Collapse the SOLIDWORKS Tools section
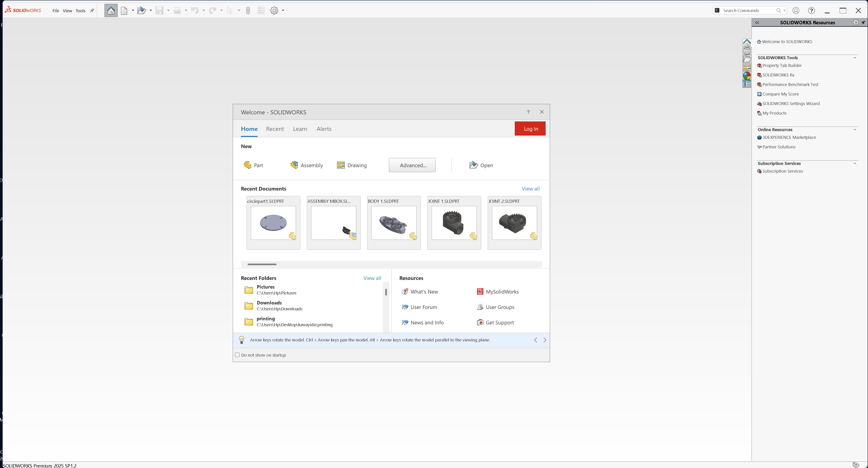The height and width of the screenshot is (468, 868). [x=855, y=58]
